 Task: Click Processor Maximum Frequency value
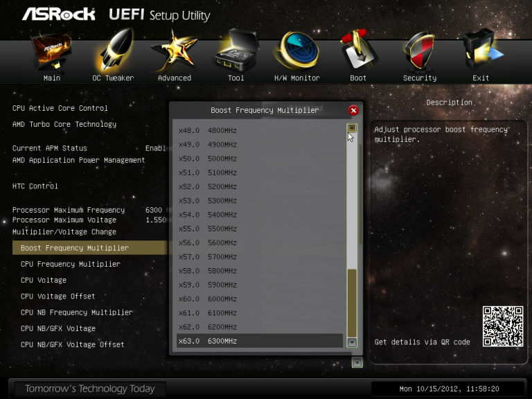pos(154,210)
